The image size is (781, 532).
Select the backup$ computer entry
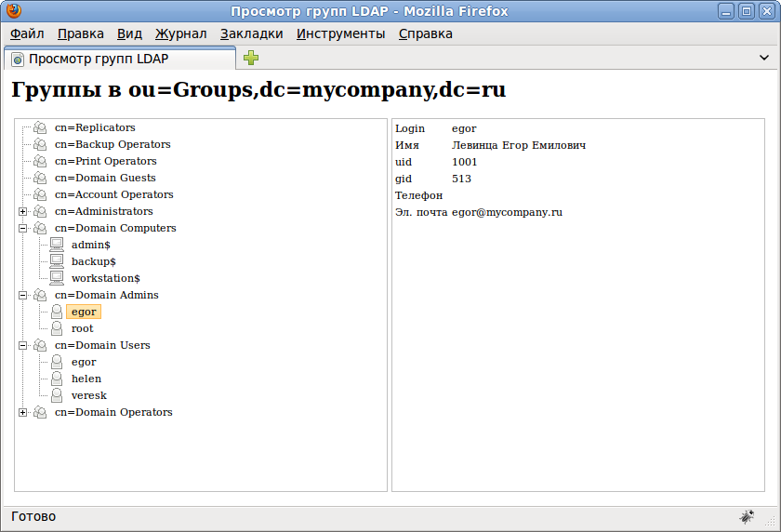coord(93,261)
